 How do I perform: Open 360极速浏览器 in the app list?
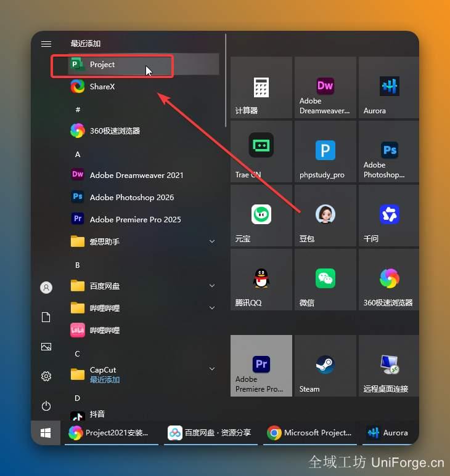pos(144,131)
